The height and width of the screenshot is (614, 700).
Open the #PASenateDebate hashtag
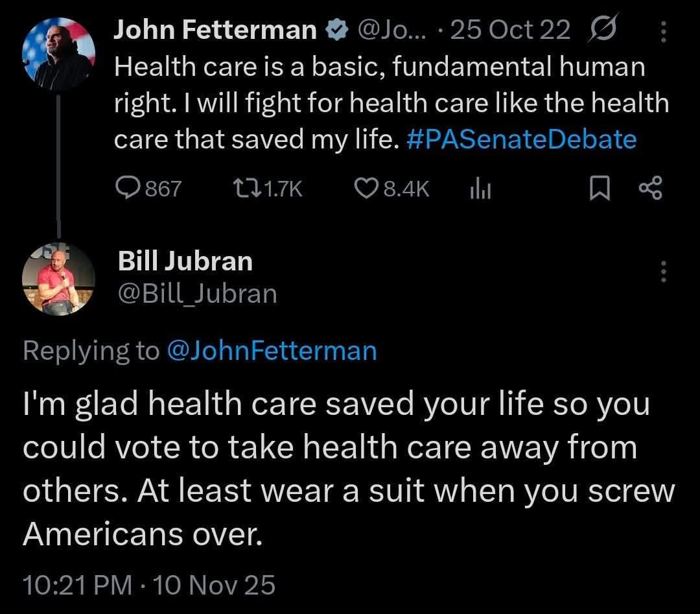pos(522,139)
